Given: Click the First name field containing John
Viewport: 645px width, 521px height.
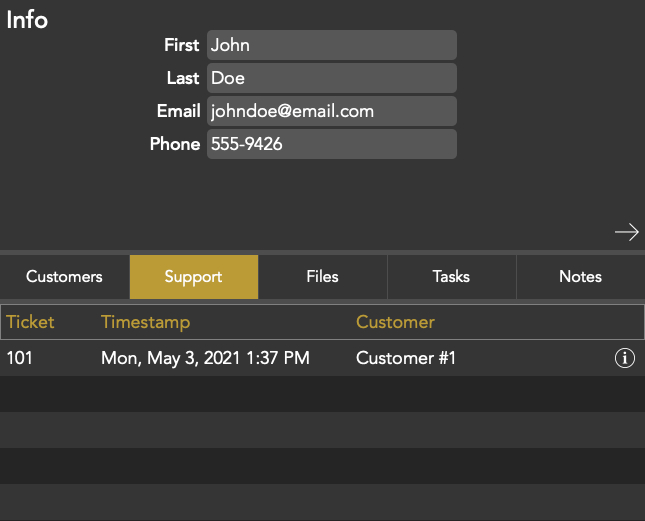Looking at the screenshot, I should (331, 45).
